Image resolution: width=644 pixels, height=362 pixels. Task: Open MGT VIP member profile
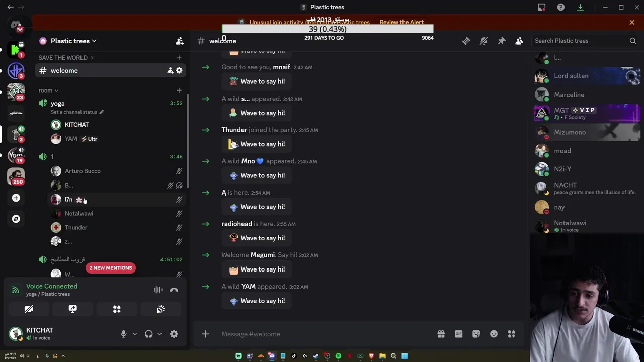(x=587, y=113)
